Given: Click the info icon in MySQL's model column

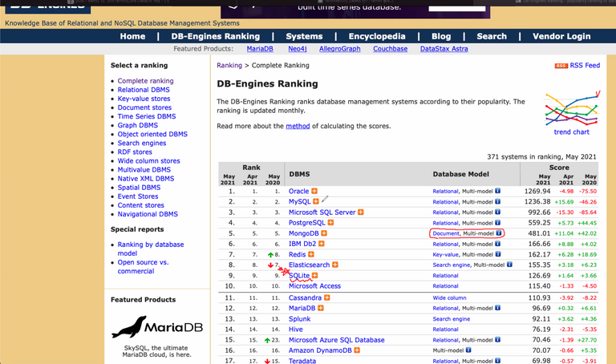Looking at the screenshot, I should (498, 201).
